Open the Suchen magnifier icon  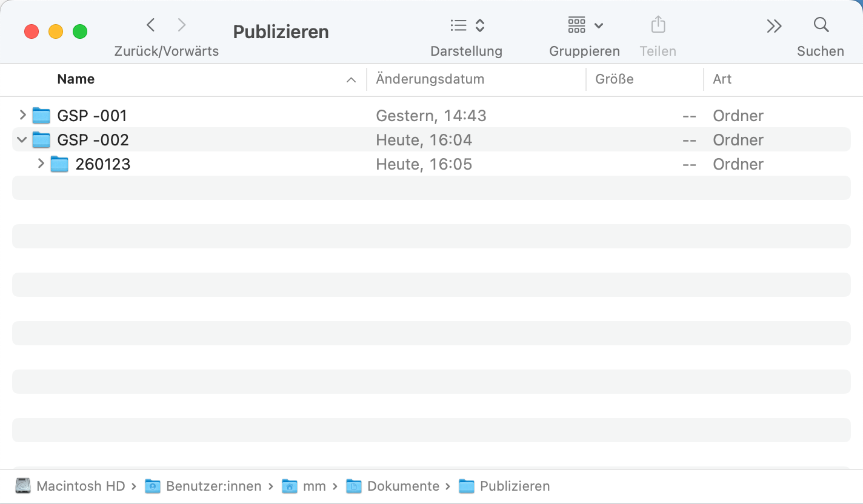pos(821,25)
